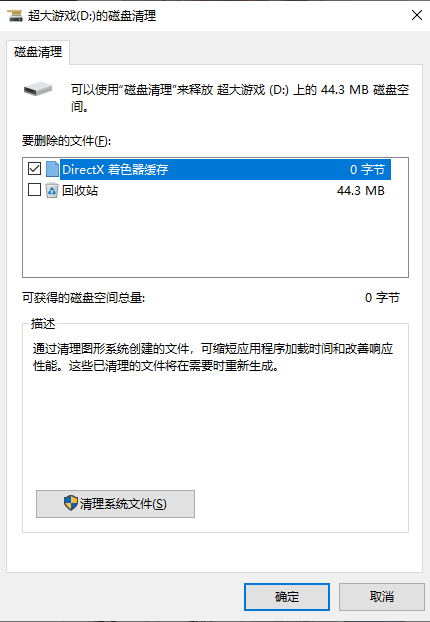Switch to the 磁盘清理 tab
Viewport: 430px width, 622px height.
(x=38, y=52)
